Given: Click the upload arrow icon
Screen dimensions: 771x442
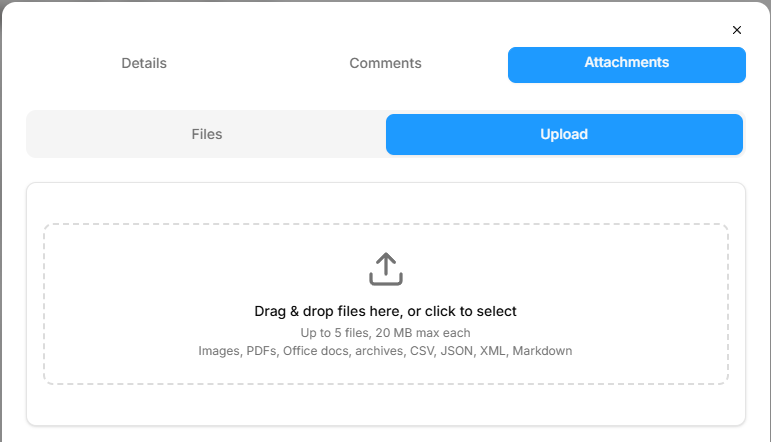Looking at the screenshot, I should (386, 269).
